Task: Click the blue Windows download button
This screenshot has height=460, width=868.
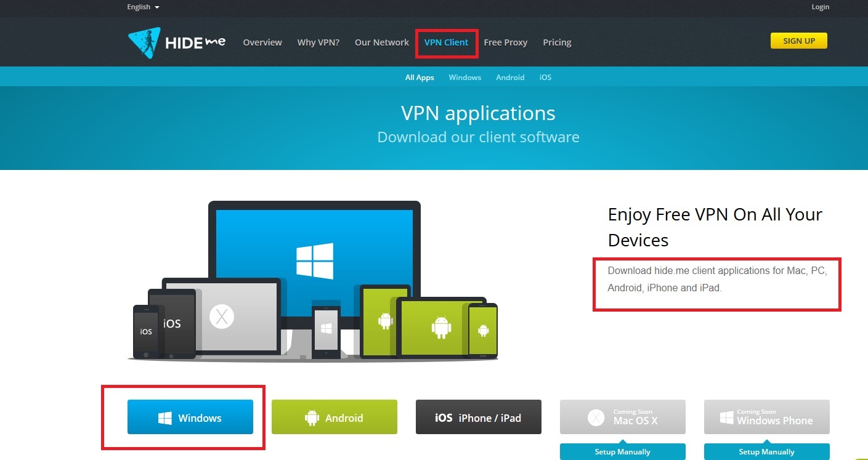Action: 190,417
